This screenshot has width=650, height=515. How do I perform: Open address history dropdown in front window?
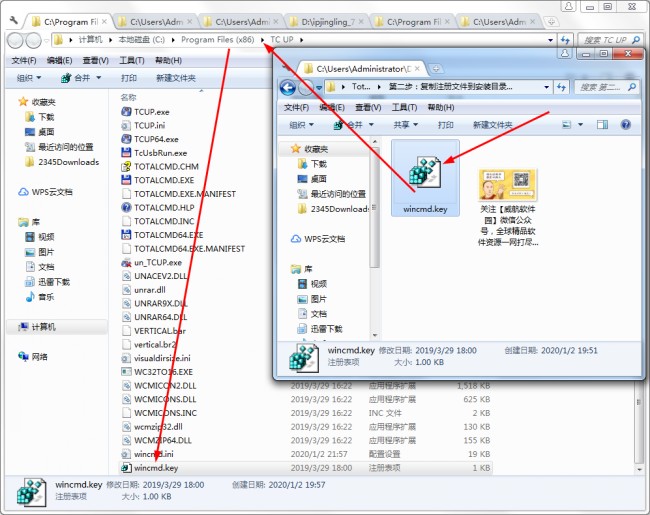[x=546, y=87]
